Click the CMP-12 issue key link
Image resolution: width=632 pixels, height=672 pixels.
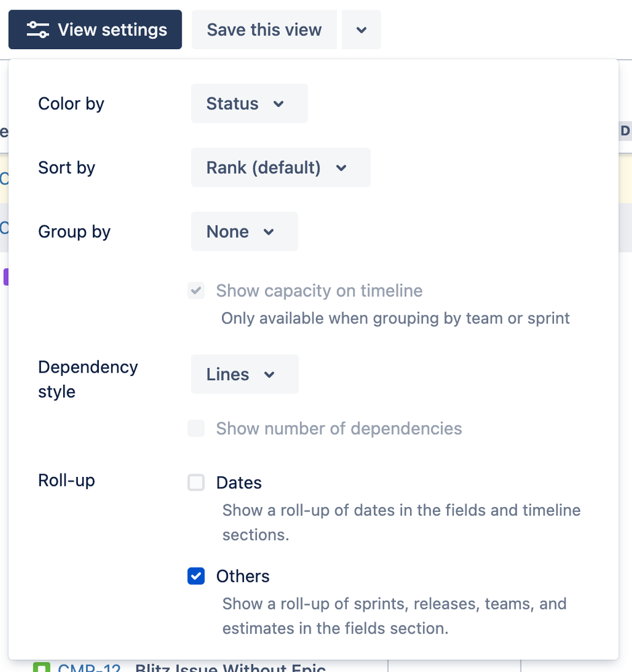coord(89,667)
